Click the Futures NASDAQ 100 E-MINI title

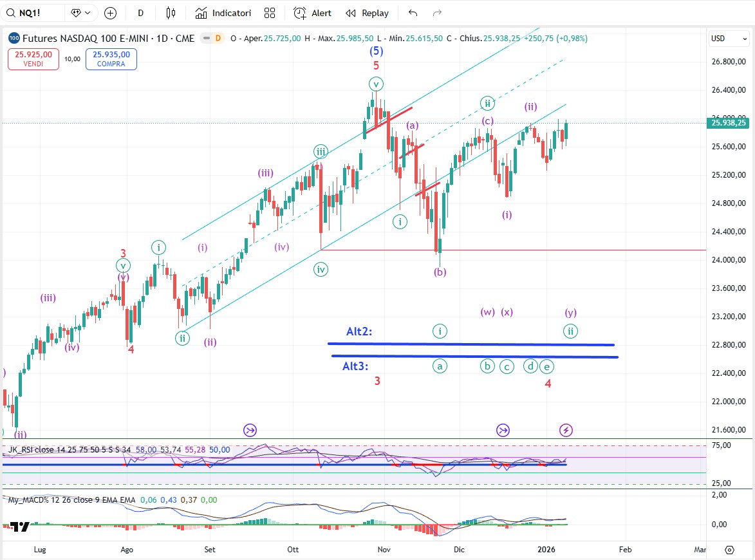(x=108, y=38)
